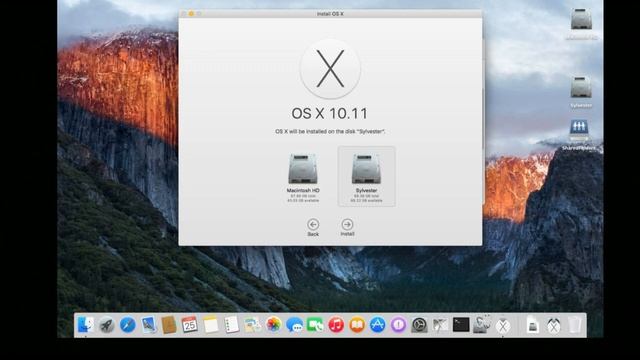
Task: Launch Photos from the Dock
Action: [x=273, y=325]
